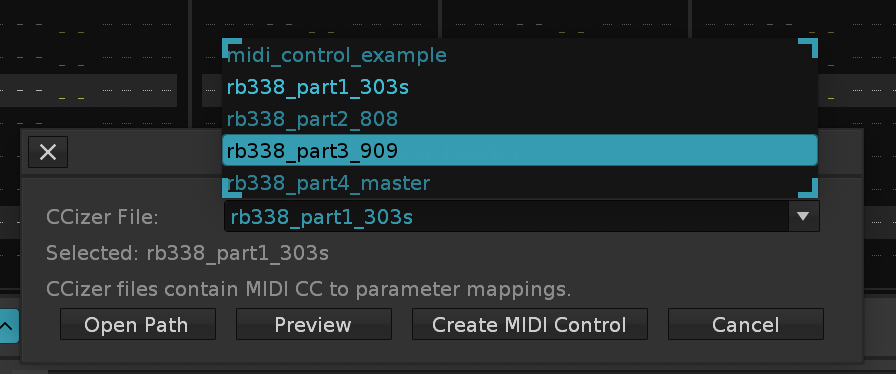Open the CCizer File combo box field
Image resolution: width=896 pixels, height=374 pixels.
pyautogui.click(x=522, y=216)
